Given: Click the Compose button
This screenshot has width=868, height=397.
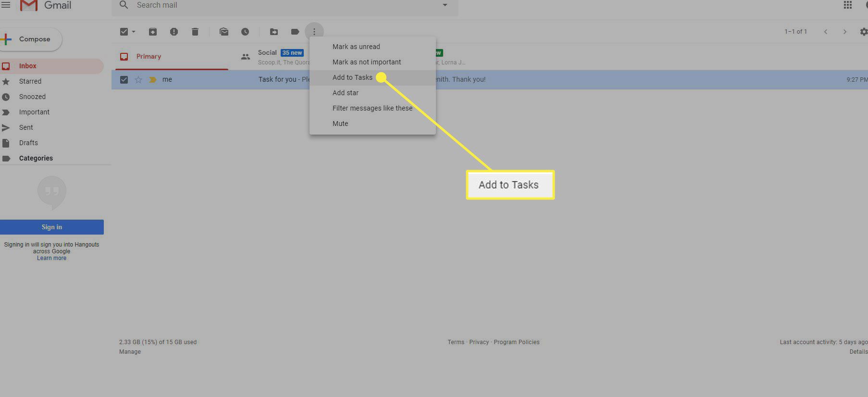Looking at the screenshot, I should click(31, 39).
